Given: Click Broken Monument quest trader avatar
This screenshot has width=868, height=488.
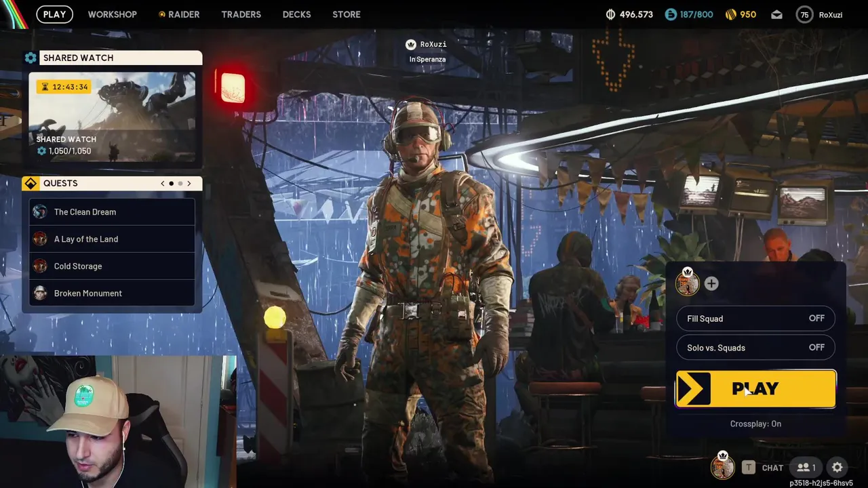Looking at the screenshot, I should (x=40, y=293).
